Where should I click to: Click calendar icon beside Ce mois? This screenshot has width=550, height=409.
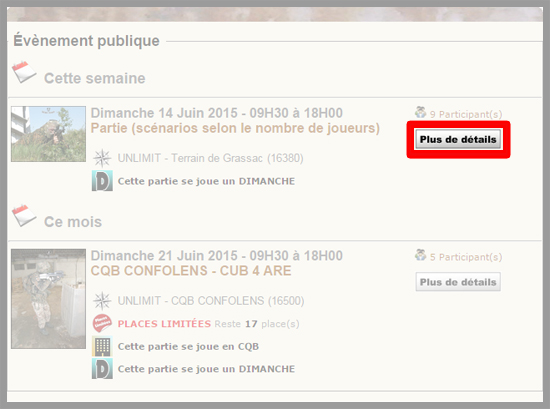[x=24, y=215]
